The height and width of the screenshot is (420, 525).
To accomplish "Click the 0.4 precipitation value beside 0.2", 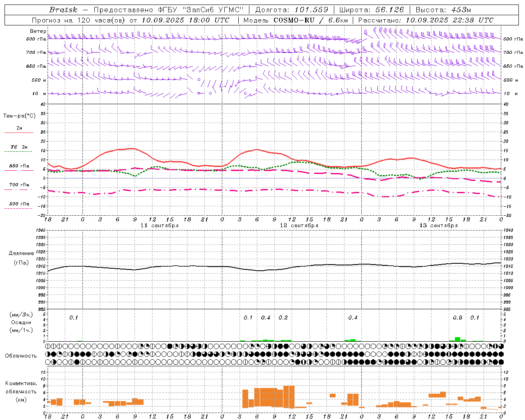I will [x=266, y=318].
